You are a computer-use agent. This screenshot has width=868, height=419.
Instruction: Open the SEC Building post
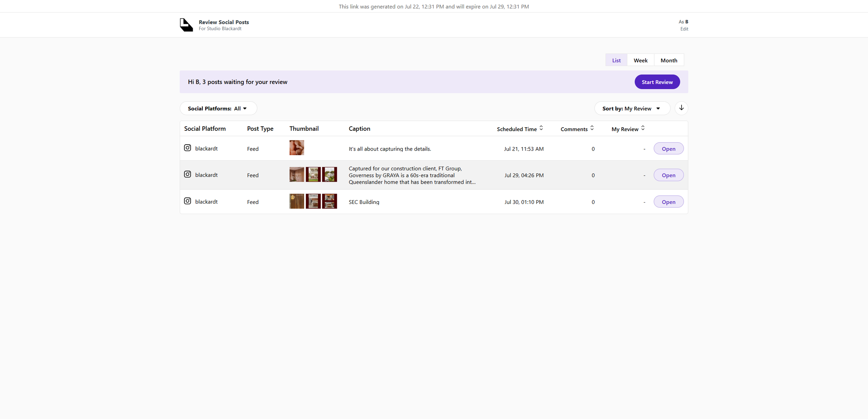tap(668, 202)
